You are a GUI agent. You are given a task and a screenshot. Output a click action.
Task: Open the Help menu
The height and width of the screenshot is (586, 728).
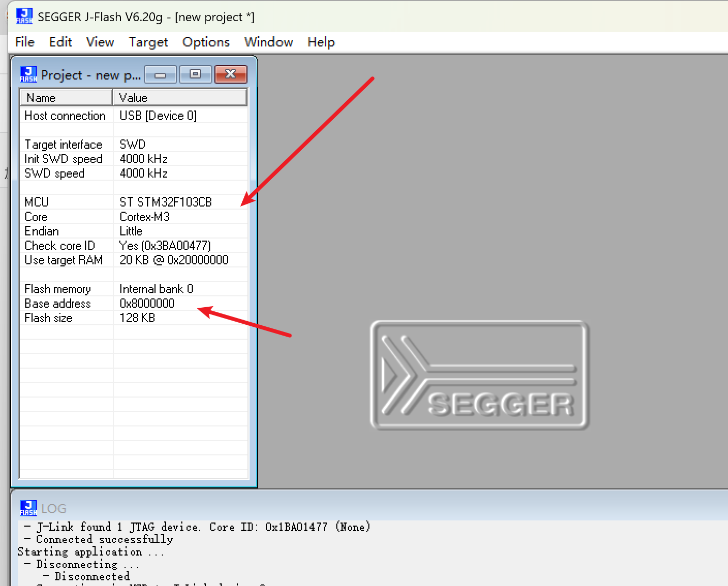321,42
